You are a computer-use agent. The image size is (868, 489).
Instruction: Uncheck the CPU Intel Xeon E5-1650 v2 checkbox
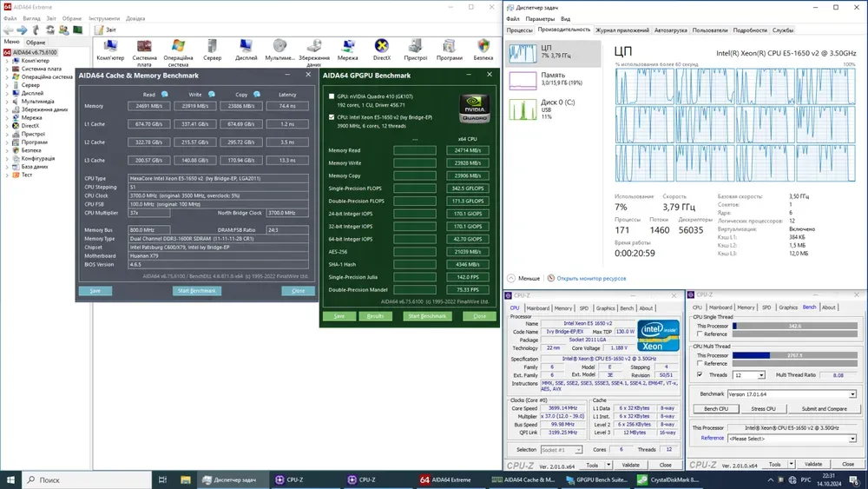pyautogui.click(x=332, y=116)
